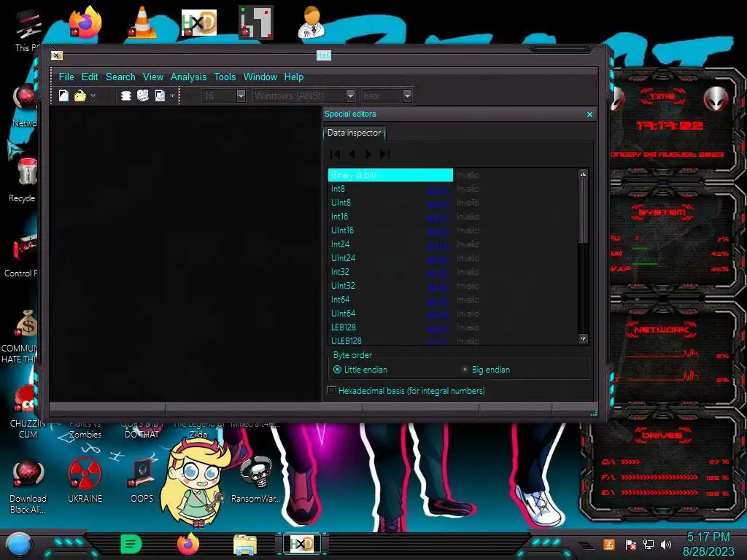747x560 pixels.
Task: Enable Hexadecimal basis checkbox
Action: click(x=332, y=391)
